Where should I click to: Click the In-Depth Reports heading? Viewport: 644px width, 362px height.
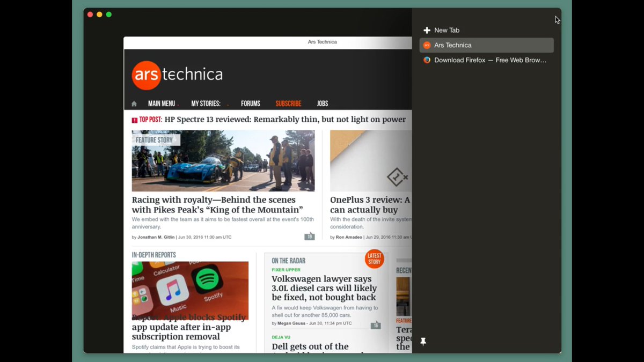point(154,255)
